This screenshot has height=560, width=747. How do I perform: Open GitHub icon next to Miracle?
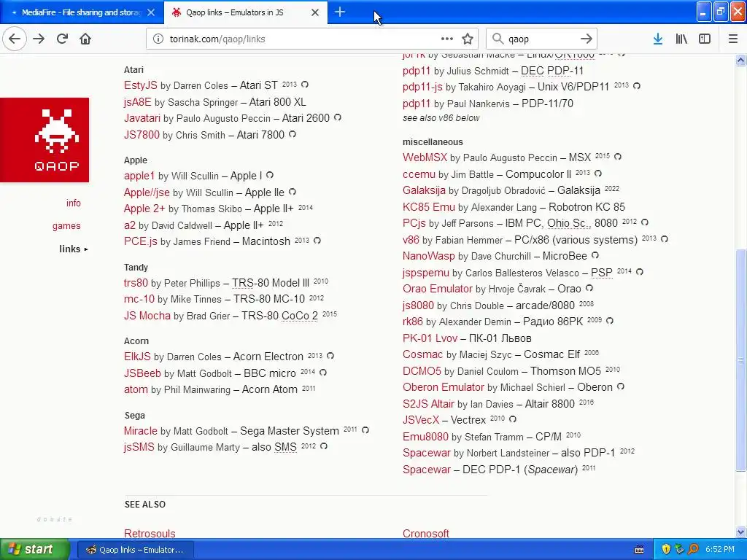365,430
